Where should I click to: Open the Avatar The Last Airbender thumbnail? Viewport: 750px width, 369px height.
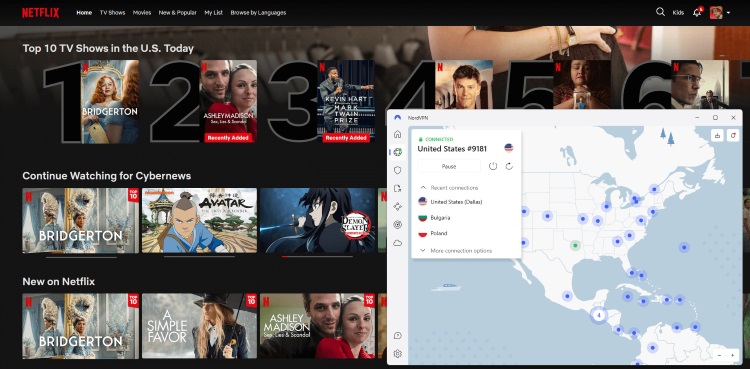199,220
